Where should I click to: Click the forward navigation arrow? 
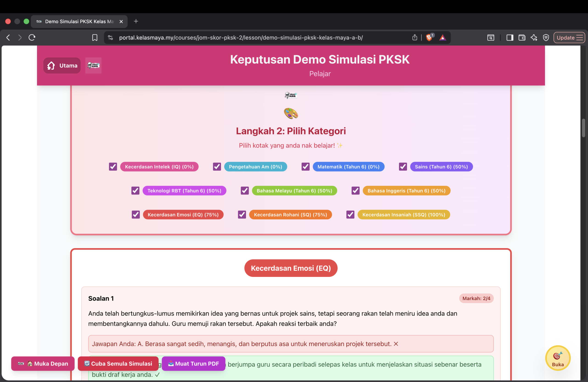point(20,37)
